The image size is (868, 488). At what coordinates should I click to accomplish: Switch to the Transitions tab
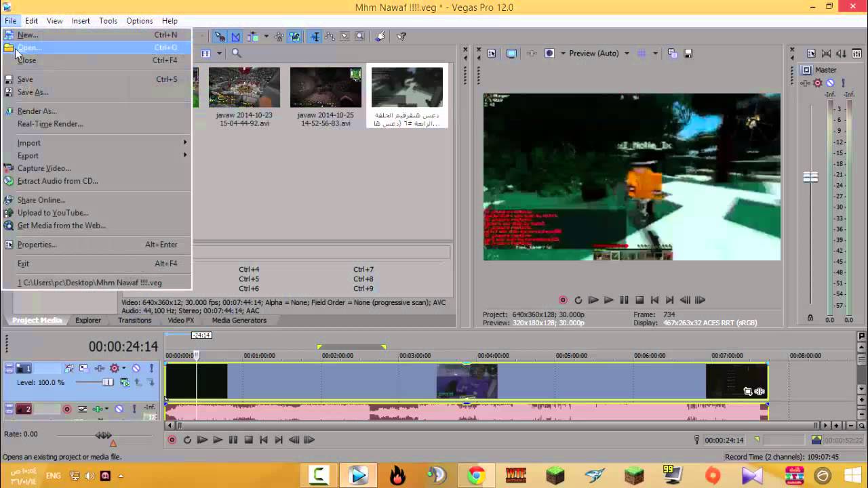pyautogui.click(x=134, y=321)
